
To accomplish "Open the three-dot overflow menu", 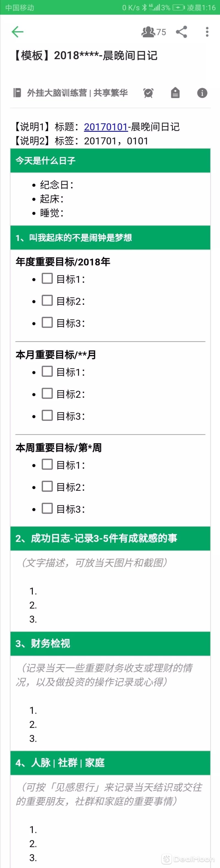I will point(207,32).
